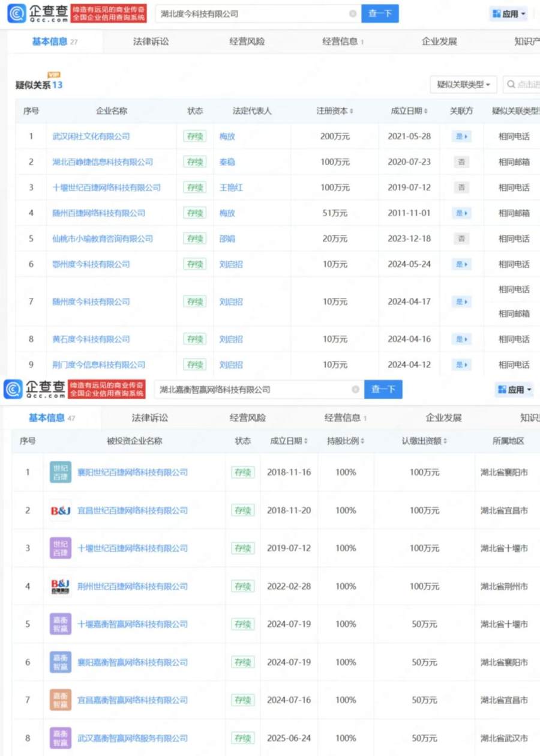Select the 基本信息 47 tab
Image resolution: width=540 pixels, height=756 pixels.
52,418
